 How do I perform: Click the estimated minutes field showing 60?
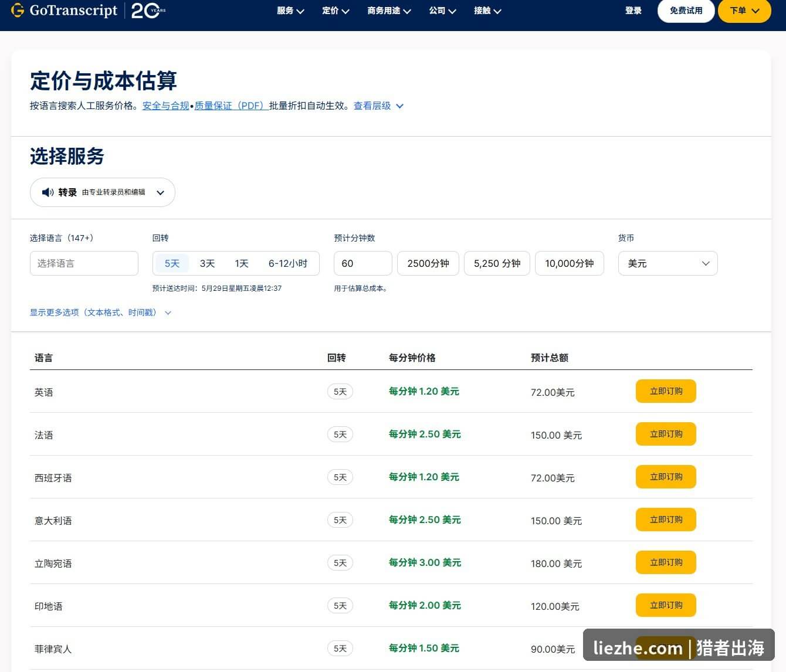362,263
